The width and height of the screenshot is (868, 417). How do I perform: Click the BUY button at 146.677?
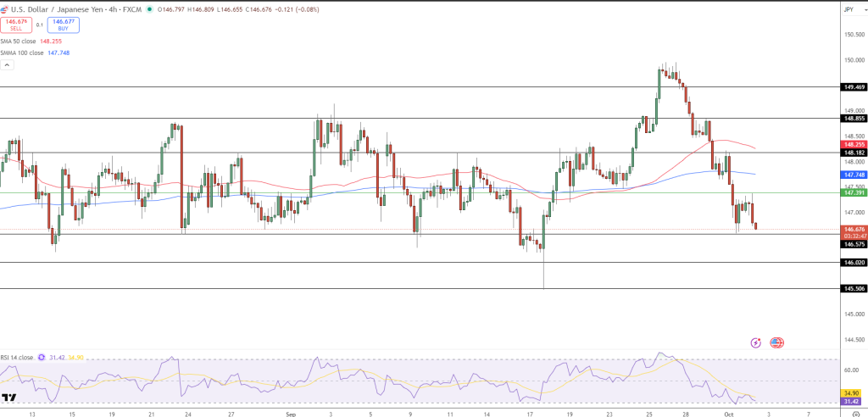tap(64, 25)
